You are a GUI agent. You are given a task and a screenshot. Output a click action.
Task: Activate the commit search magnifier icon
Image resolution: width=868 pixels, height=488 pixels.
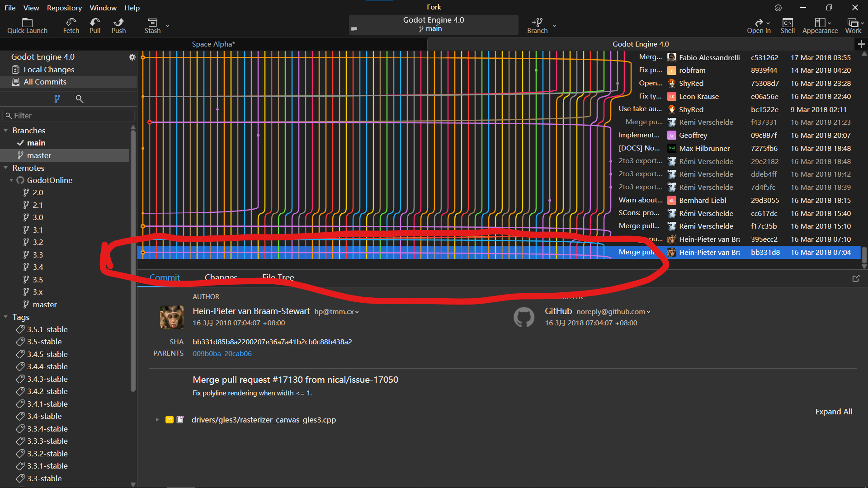(x=80, y=99)
